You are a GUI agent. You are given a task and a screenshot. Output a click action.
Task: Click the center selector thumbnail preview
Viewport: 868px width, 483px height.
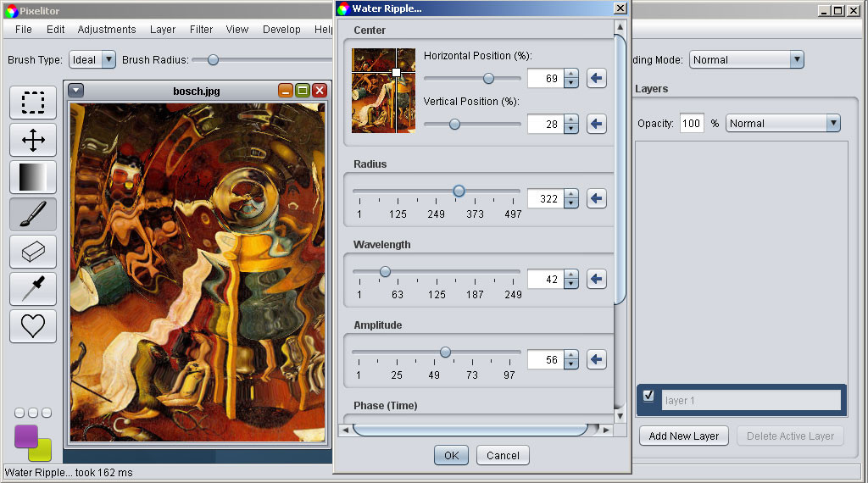tap(384, 91)
